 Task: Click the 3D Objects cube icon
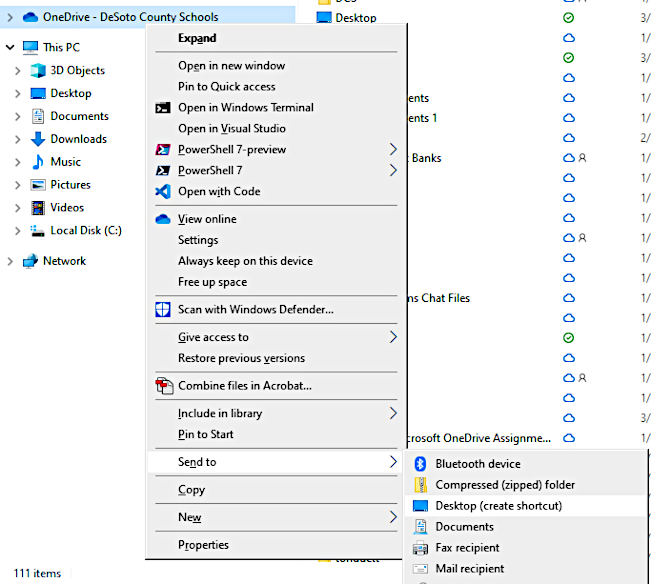[x=38, y=70]
